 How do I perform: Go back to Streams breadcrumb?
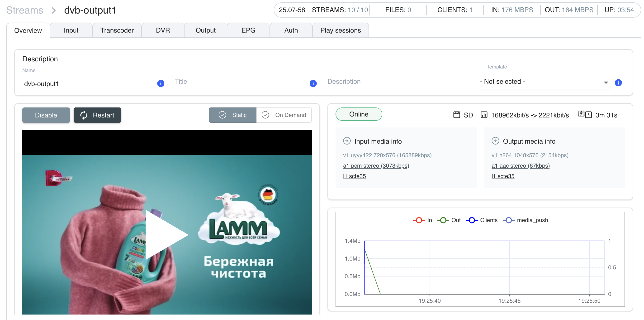[25, 10]
